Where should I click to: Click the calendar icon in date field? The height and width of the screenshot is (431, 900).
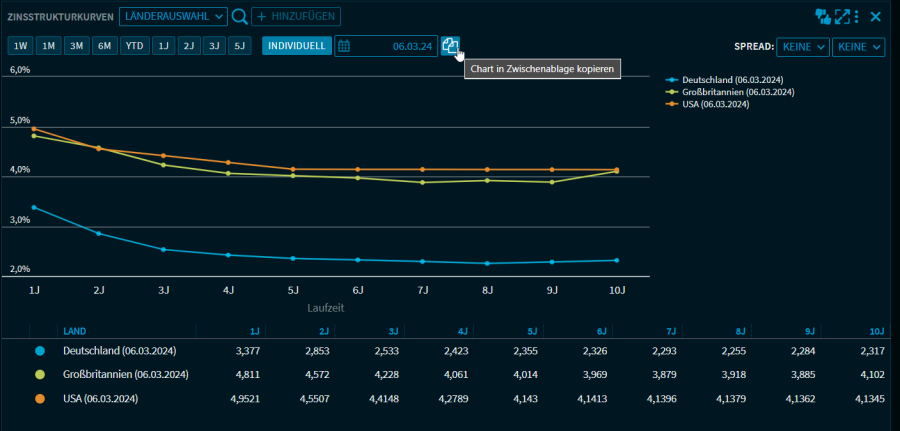click(345, 46)
